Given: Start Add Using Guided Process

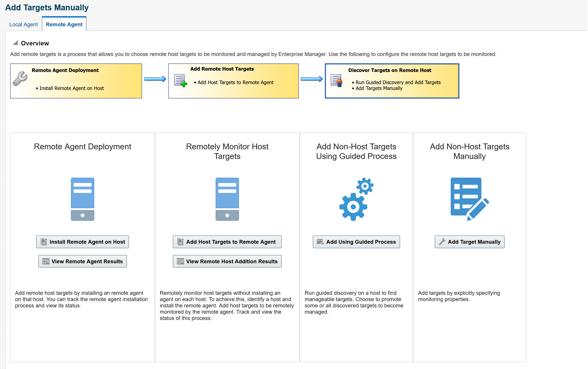Looking at the screenshot, I should coord(356,242).
